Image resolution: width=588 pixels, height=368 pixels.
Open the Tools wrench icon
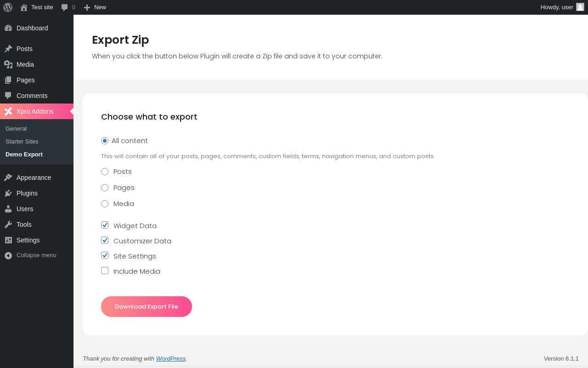pos(8,224)
